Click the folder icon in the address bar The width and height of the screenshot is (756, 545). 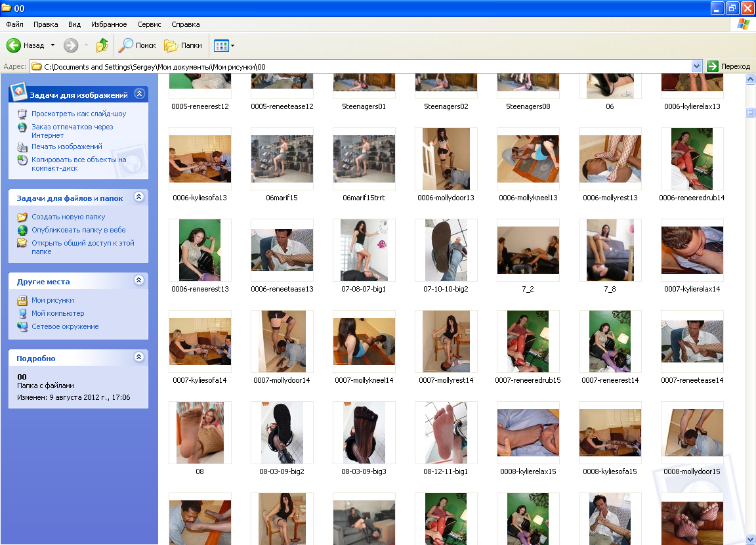(37, 66)
